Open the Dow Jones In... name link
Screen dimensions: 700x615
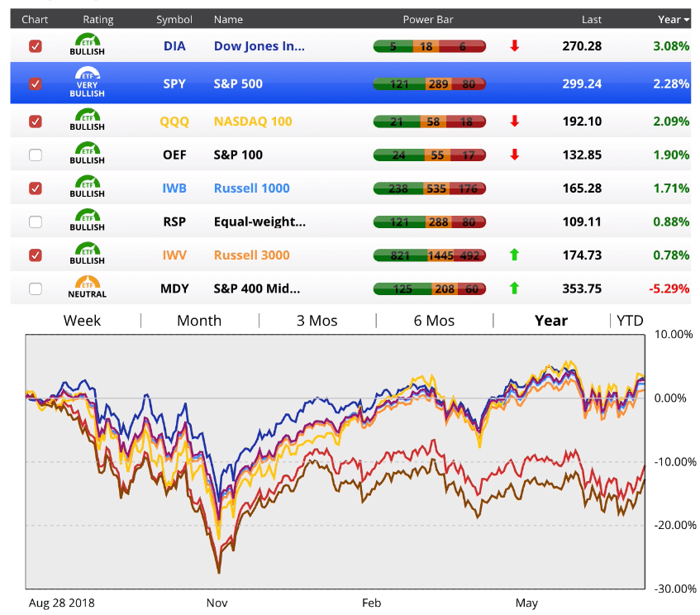(x=260, y=46)
